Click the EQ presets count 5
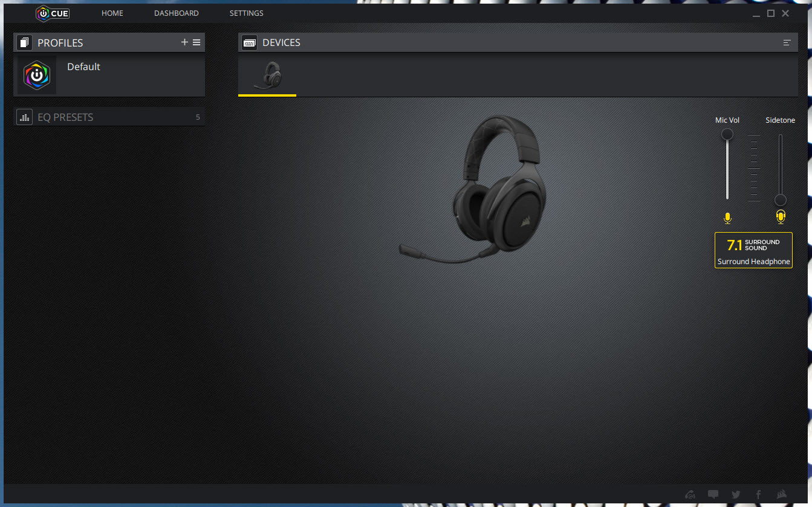This screenshot has height=507, width=812. click(198, 117)
